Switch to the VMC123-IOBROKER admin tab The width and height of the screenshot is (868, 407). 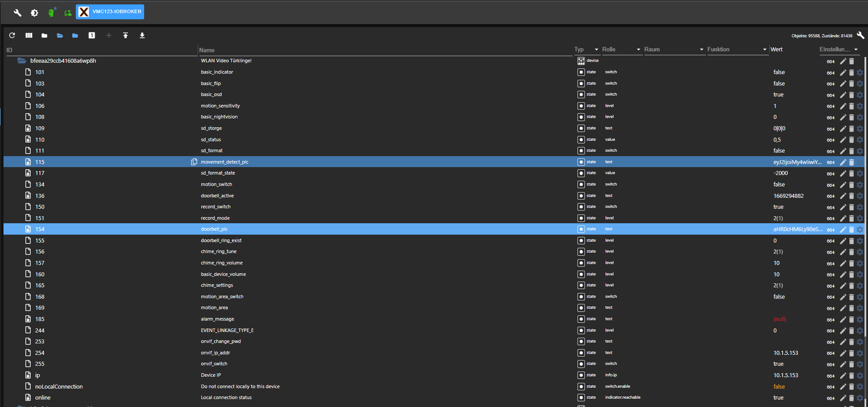[x=110, y=12]
